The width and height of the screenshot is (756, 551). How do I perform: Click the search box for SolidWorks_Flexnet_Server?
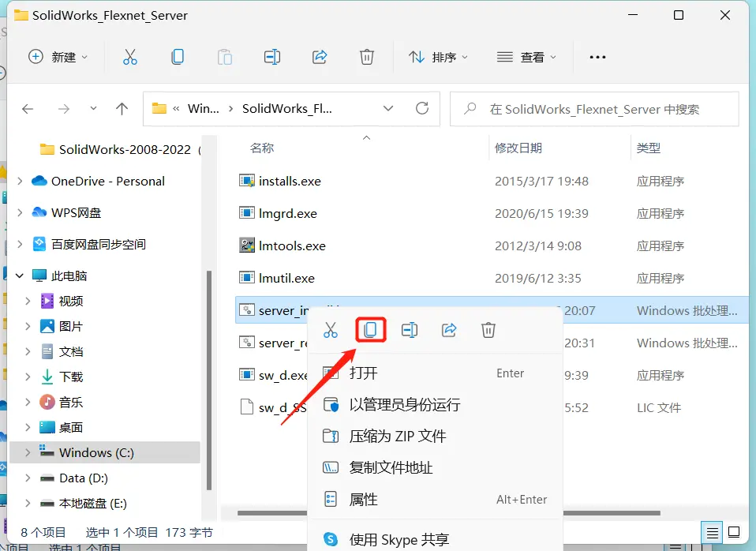coord(594,109)
